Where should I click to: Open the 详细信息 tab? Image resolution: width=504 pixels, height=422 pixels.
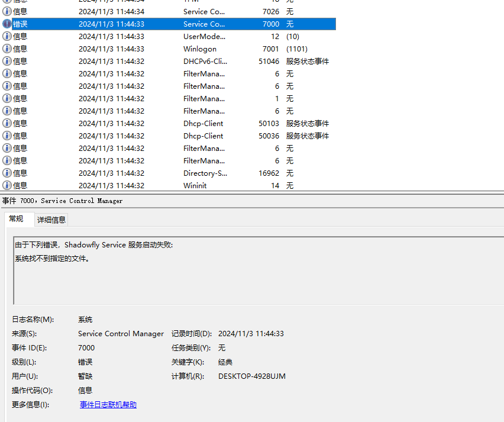click(51, 220)
